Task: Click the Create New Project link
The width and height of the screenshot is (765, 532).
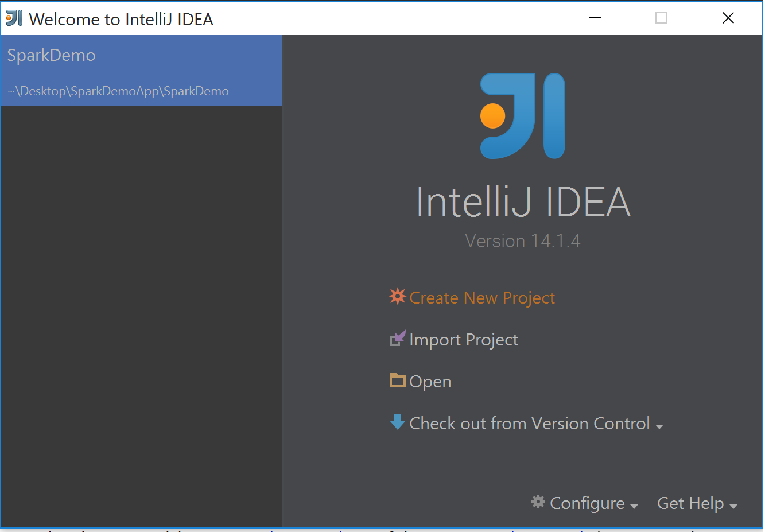Action: (x=482, y=298)
